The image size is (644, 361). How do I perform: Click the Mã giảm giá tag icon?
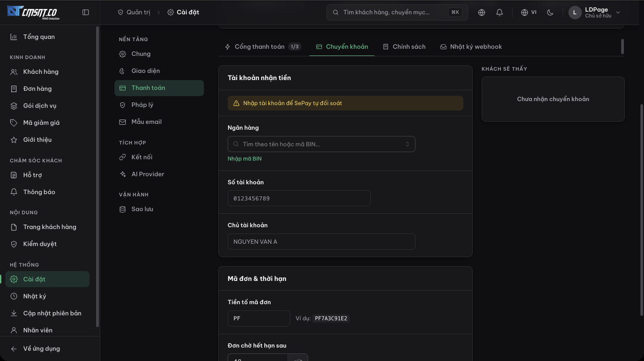click(14, 123)
